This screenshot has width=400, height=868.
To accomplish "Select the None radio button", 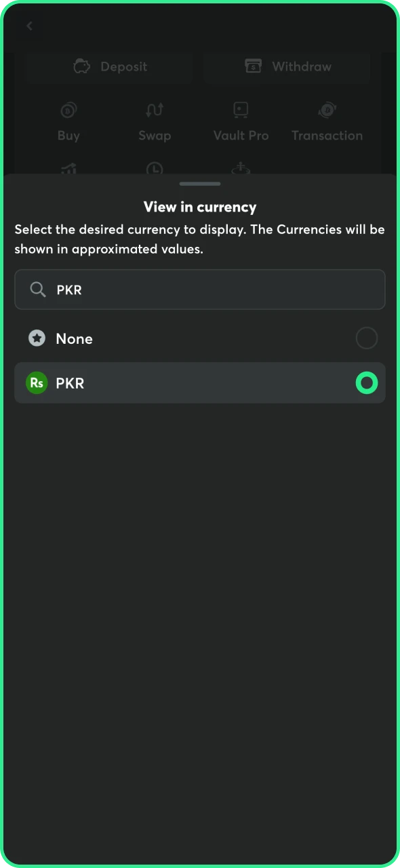I will (x=367, y=338).
